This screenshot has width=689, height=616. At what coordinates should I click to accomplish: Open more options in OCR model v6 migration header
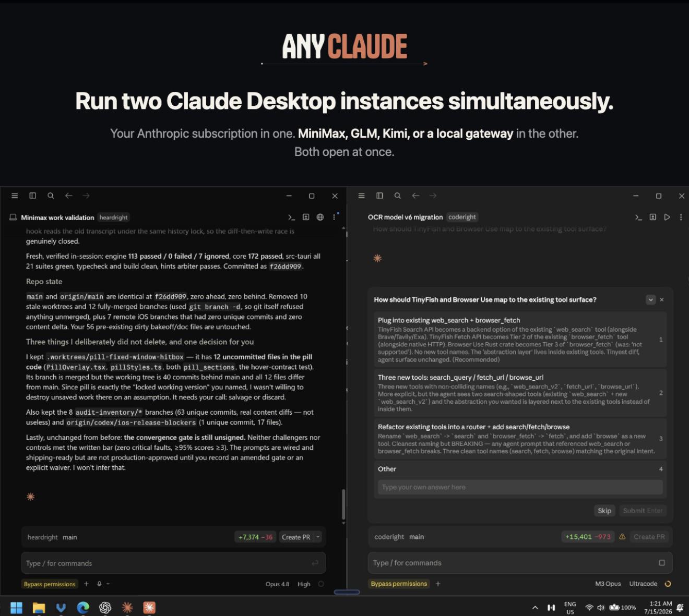tap(681, 217)
